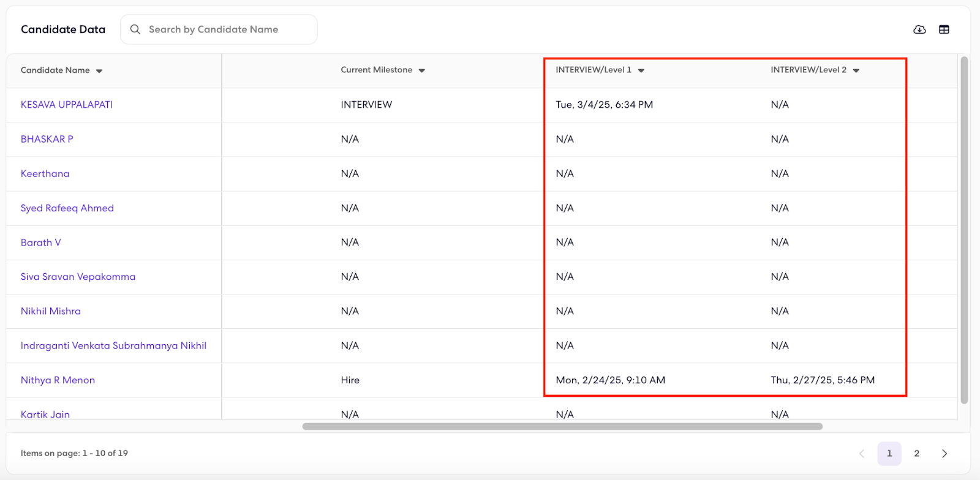Click 'Items on page: 1 - 10 of 19' text
Viewport: 980px width, 480px height.
(74, 454)
